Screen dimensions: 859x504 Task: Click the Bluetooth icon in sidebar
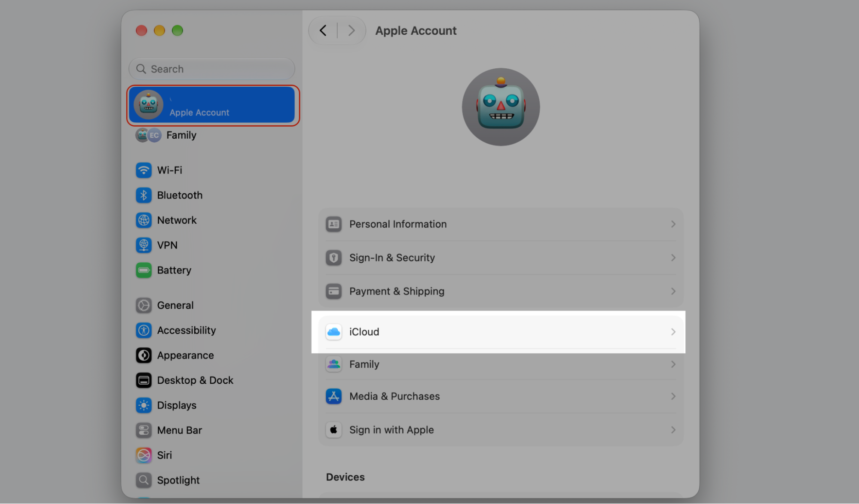pos(144,195)
